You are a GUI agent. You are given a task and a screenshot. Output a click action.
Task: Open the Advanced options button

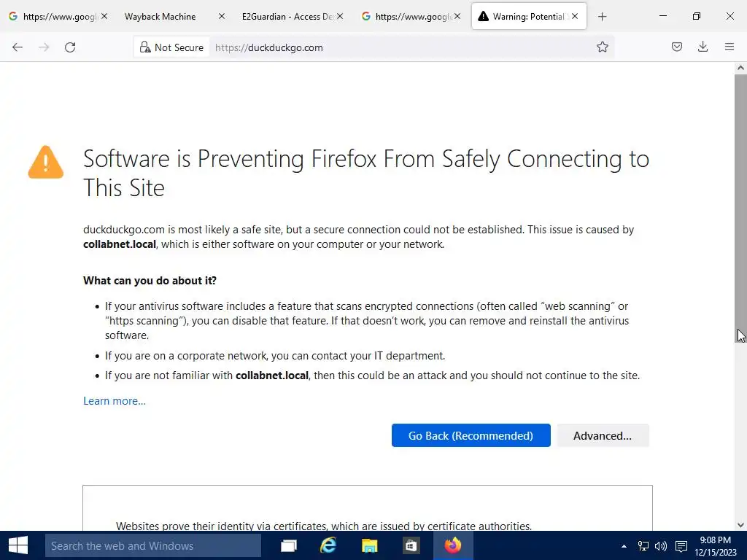click(603, 435)
